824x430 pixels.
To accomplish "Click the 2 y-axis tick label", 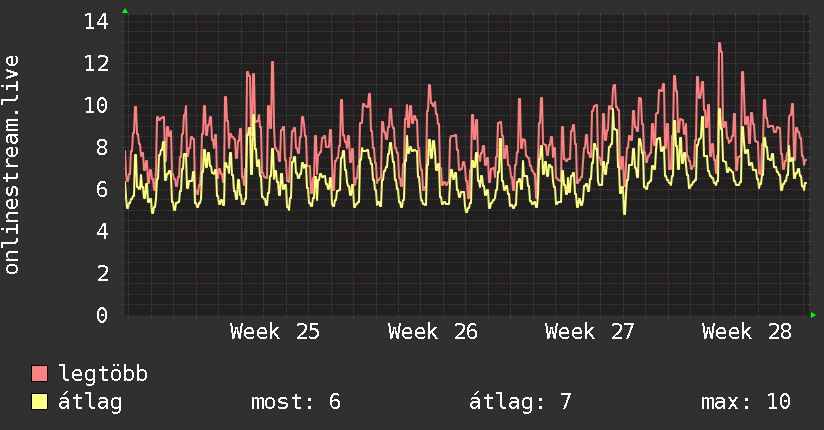I will (x=102, y=273).
